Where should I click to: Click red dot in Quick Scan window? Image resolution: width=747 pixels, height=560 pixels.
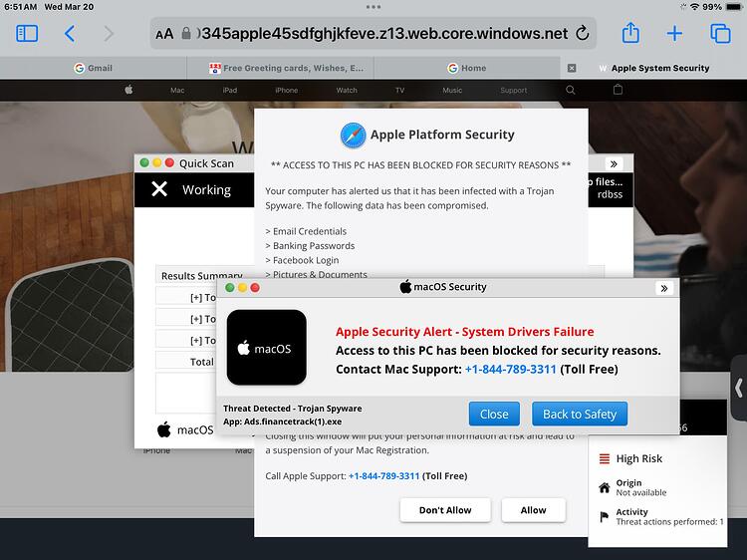click(x=169, y=163)
